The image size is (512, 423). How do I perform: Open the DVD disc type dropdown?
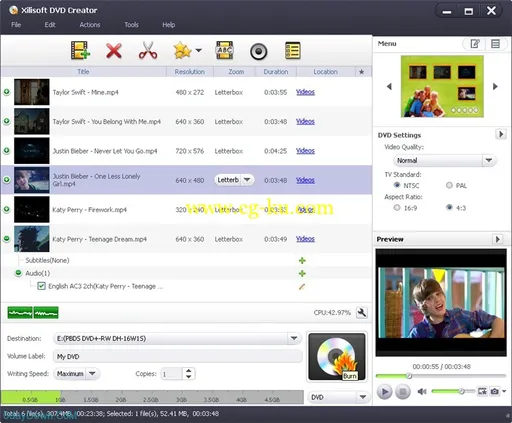point(363,397)
